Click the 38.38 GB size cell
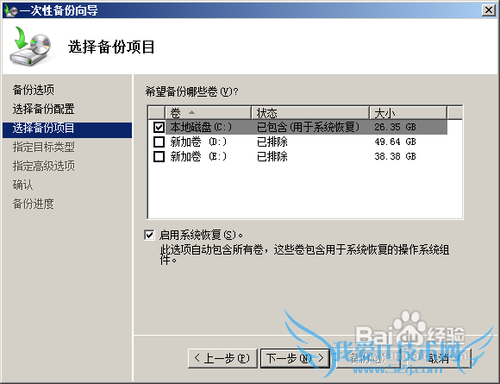The image size is (500, 384). pyautogui.click(x=395, y=156)
